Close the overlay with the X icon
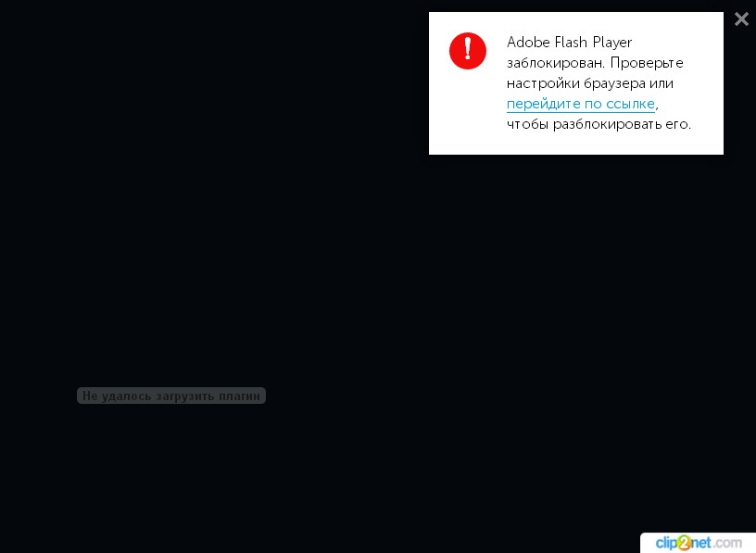Screen dimensions: 756x553 click(741, 19)
